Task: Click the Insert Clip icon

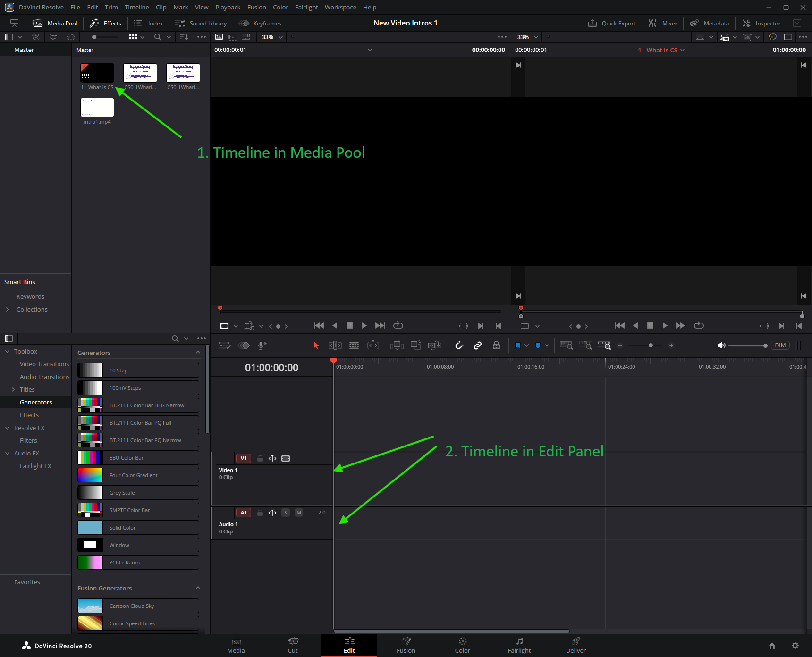Action: point(397,345)
